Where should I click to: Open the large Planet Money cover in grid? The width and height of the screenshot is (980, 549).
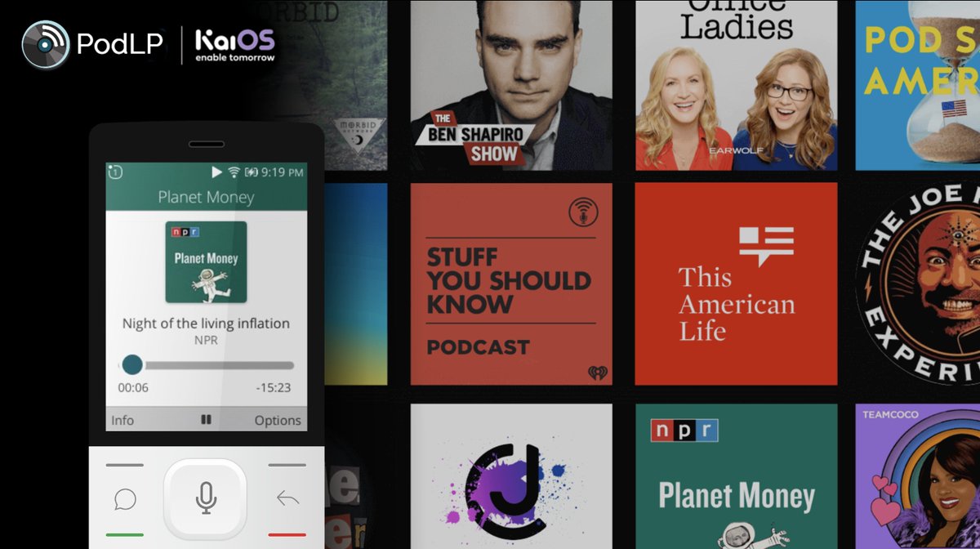(x=736, y=476)
